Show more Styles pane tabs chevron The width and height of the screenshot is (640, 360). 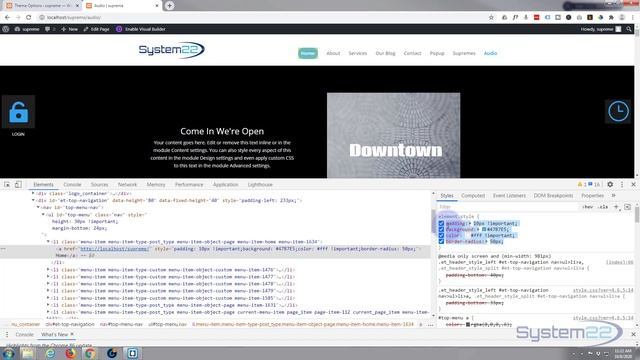(613, 196)
